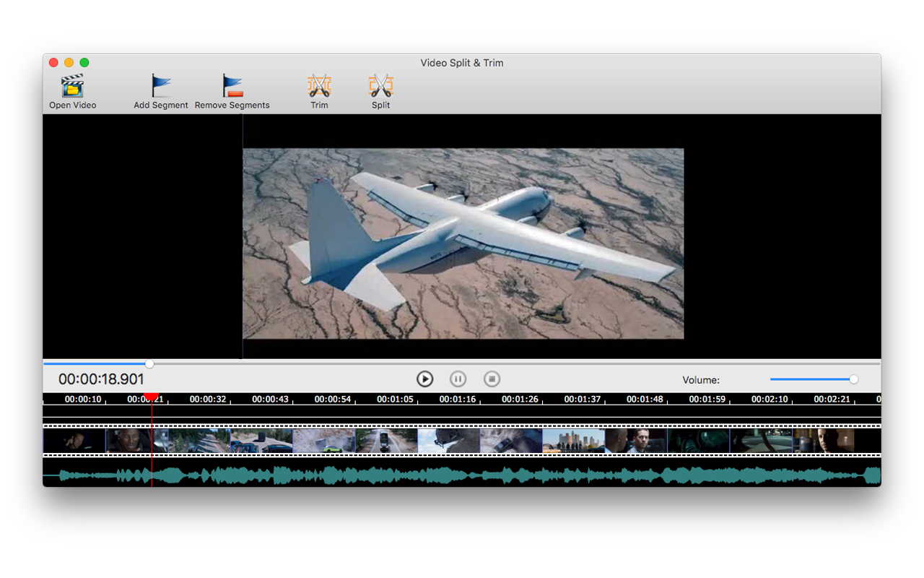Click the 00:02:10 mark on the ruler

pos(770,399)
